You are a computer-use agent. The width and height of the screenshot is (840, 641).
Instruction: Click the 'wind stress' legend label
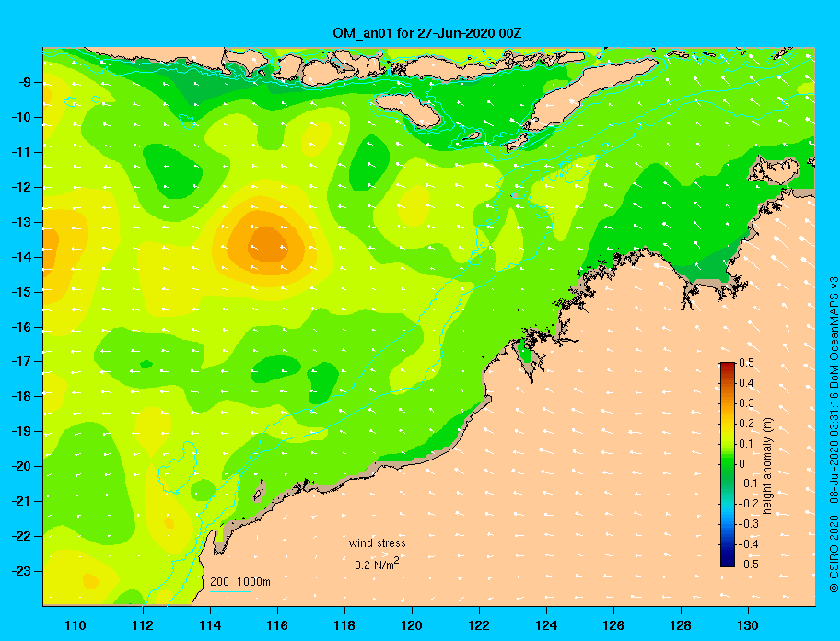tap(377, 543)
